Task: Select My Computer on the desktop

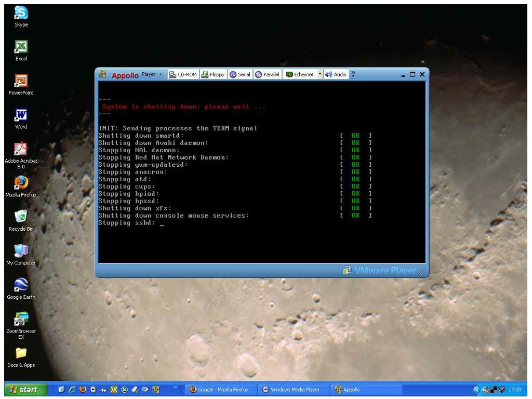Action: [x=21, y=255]
